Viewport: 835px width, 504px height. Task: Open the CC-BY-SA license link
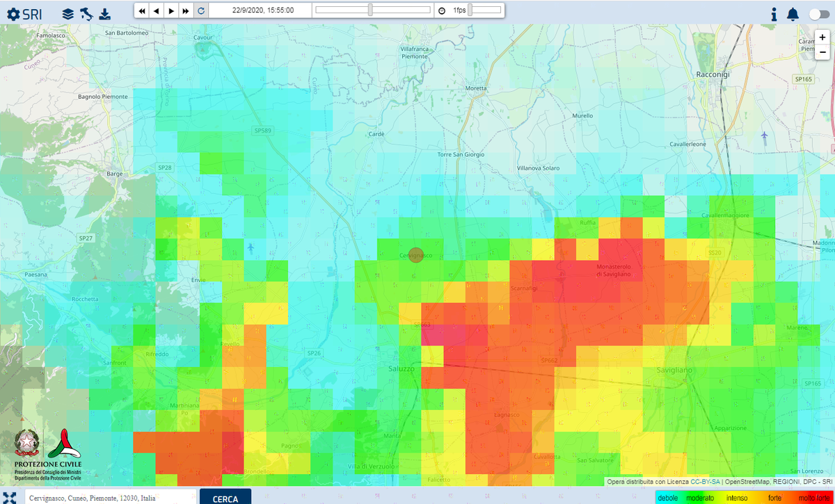click(x=704, y=481)
